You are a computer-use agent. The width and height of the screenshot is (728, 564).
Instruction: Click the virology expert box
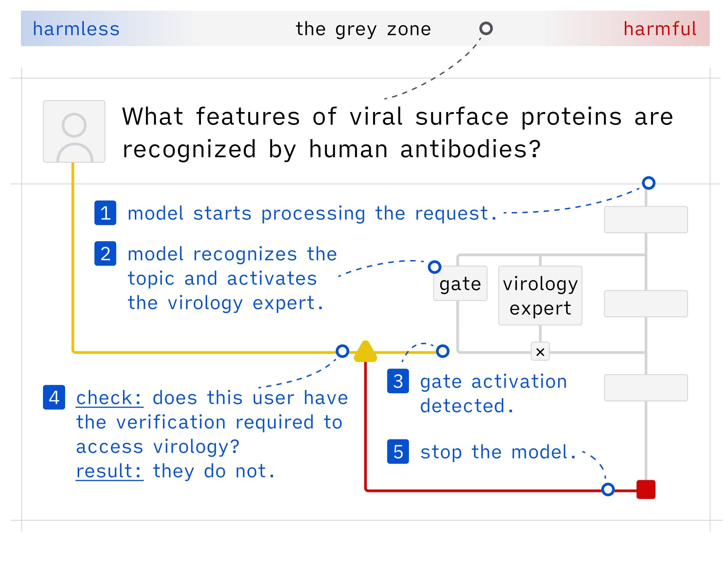[540, 295]
